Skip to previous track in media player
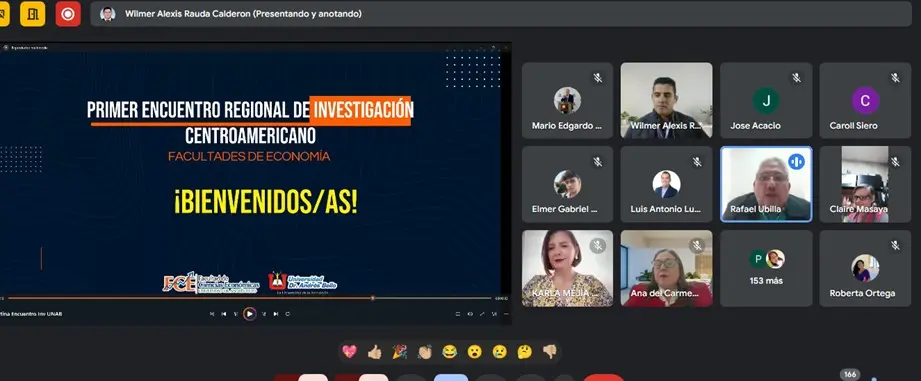Screen dimensions: 921x381 224,314
